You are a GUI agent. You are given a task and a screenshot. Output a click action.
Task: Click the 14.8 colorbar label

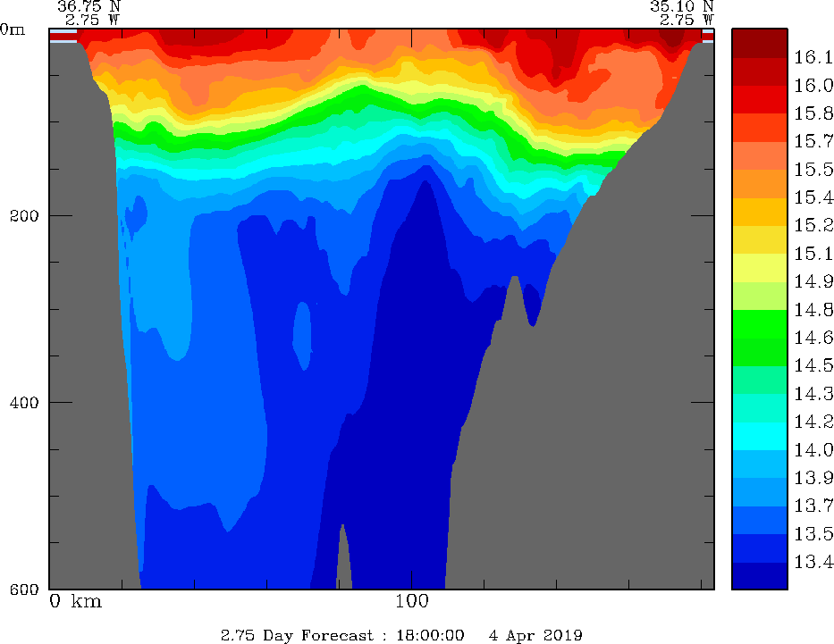(813, 310)
